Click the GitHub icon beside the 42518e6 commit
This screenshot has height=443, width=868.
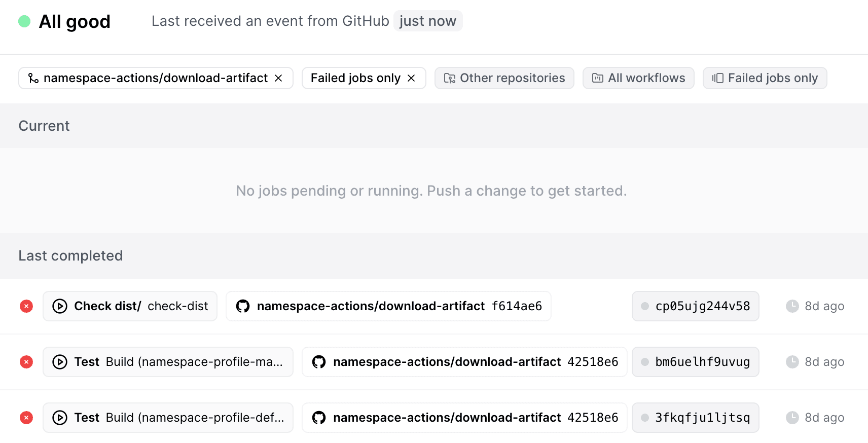coord(319,362)
